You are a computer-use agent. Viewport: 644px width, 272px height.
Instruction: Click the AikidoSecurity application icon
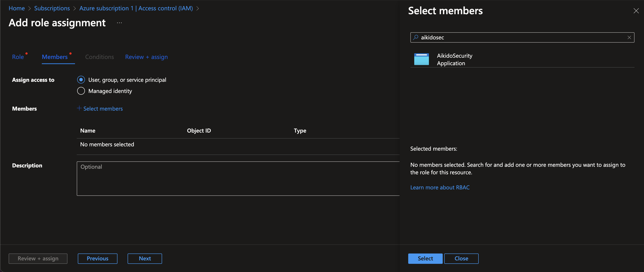(x=421, y=59)
